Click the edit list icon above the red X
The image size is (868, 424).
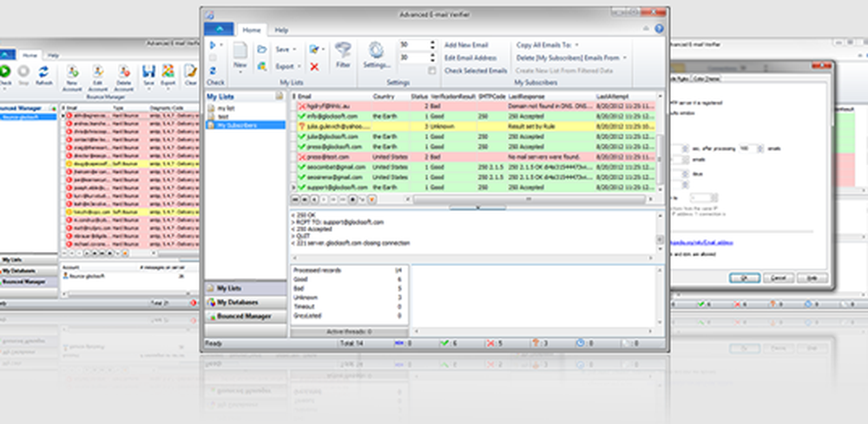pos(314,50)
